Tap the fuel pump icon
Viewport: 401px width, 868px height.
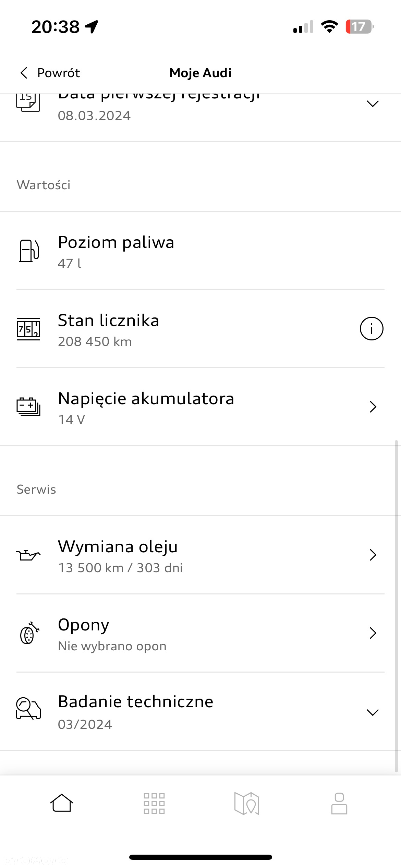(29, 251)
